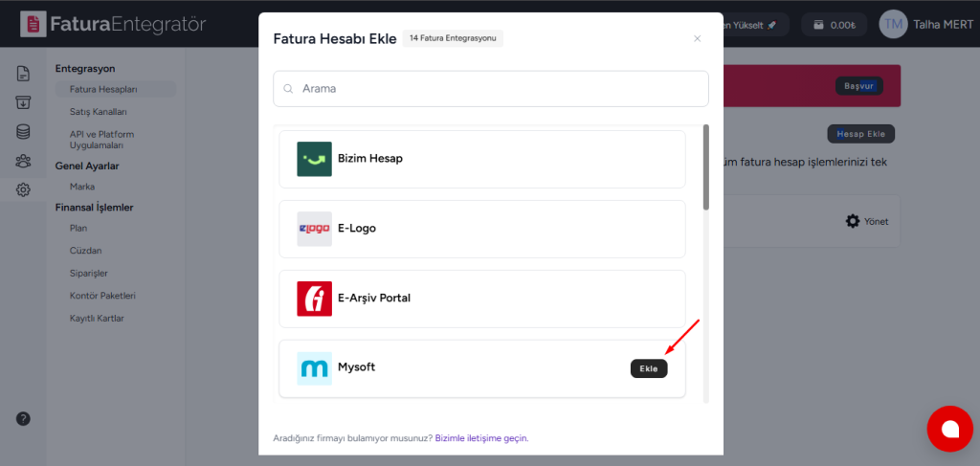Go to Kontör Paketleri menu item
Viewport: 980px width, 466px height.
(x=102, y=295)
